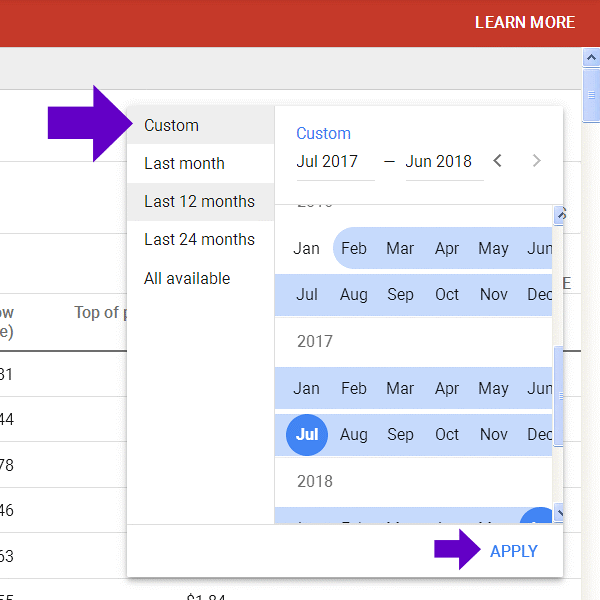Click the previous period left chevron
This screenshot has height=600, width=600.
[498, 161]
